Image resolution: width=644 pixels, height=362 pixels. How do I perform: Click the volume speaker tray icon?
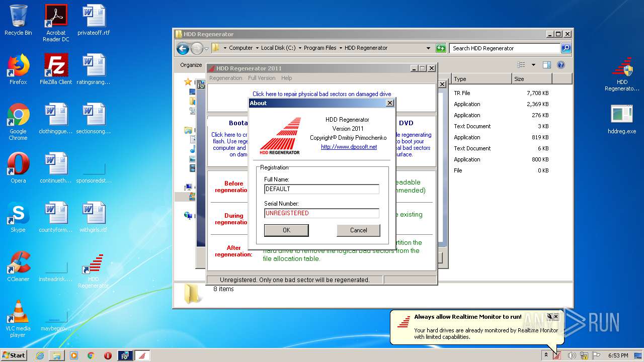click(572, 355)
